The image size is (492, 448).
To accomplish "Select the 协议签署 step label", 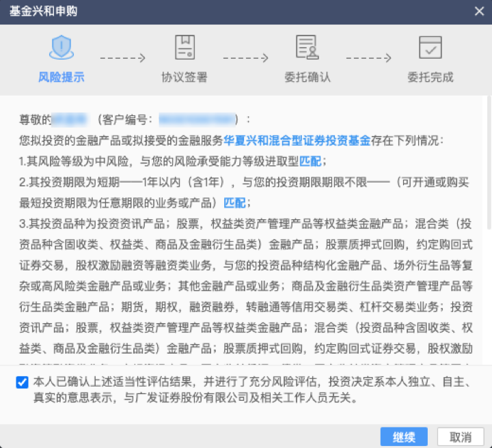I will (x=184, y=77).
